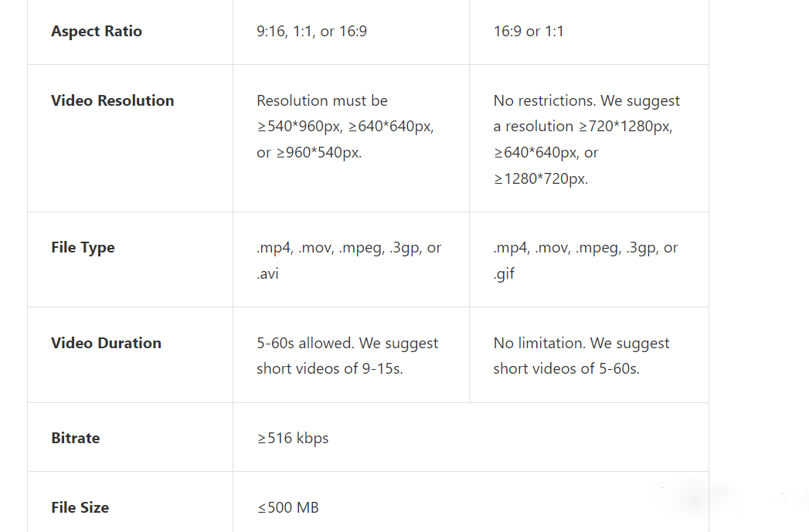
Task: Click '5-60s allowed. We suggest' text
Action: [347, 343]
